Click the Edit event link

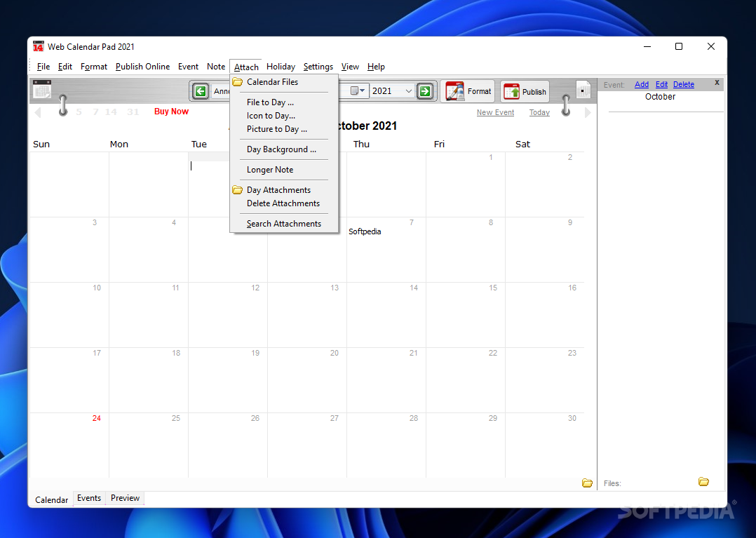pos(661,84)
